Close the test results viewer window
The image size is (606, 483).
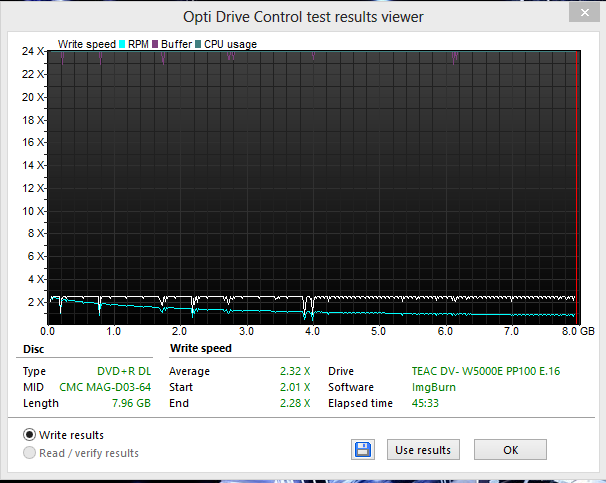coord(584,13)
